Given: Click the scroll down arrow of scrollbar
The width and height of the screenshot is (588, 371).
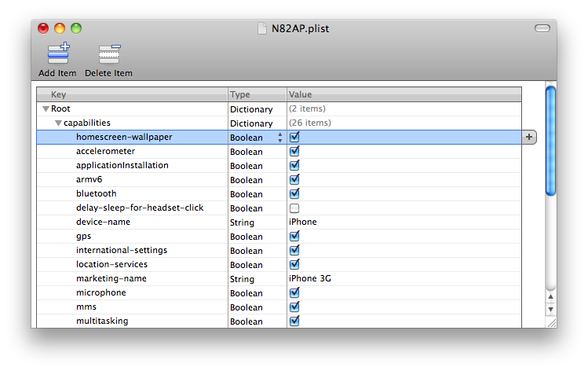Looking at the screenshot, I should tap(550, 310).
